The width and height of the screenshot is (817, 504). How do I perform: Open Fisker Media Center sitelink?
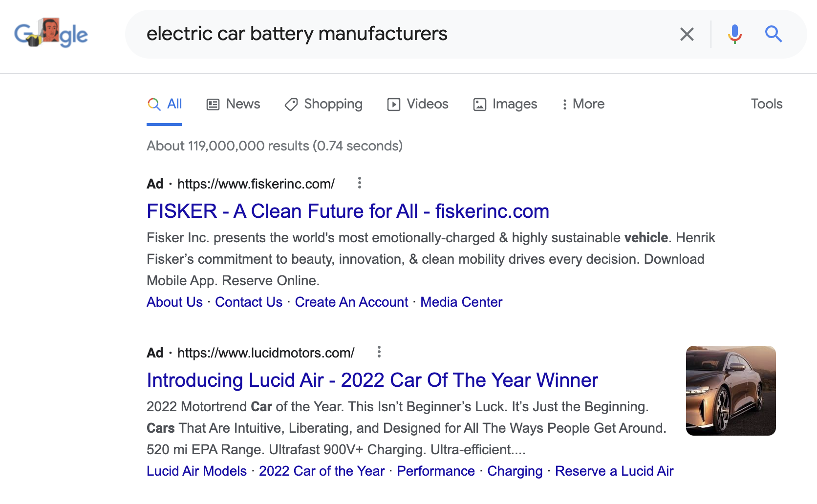[461, 302]
